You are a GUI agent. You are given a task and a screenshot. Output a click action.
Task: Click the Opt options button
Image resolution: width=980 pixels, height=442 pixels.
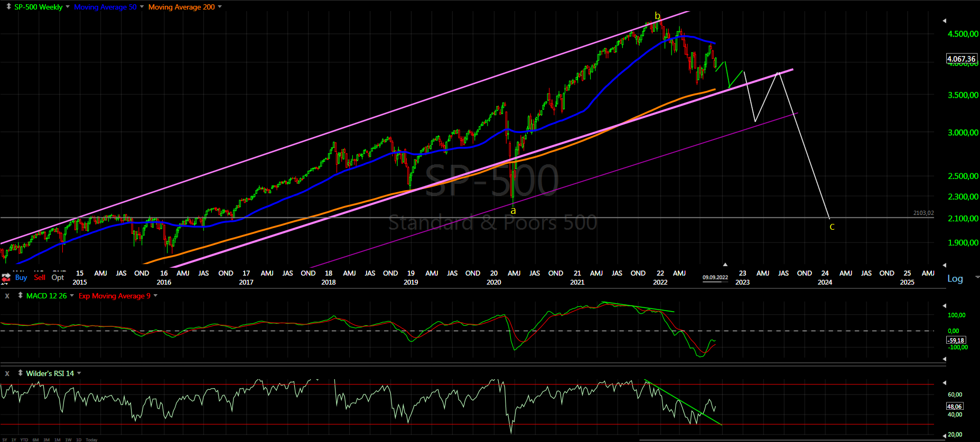click(x=58, y=277)
